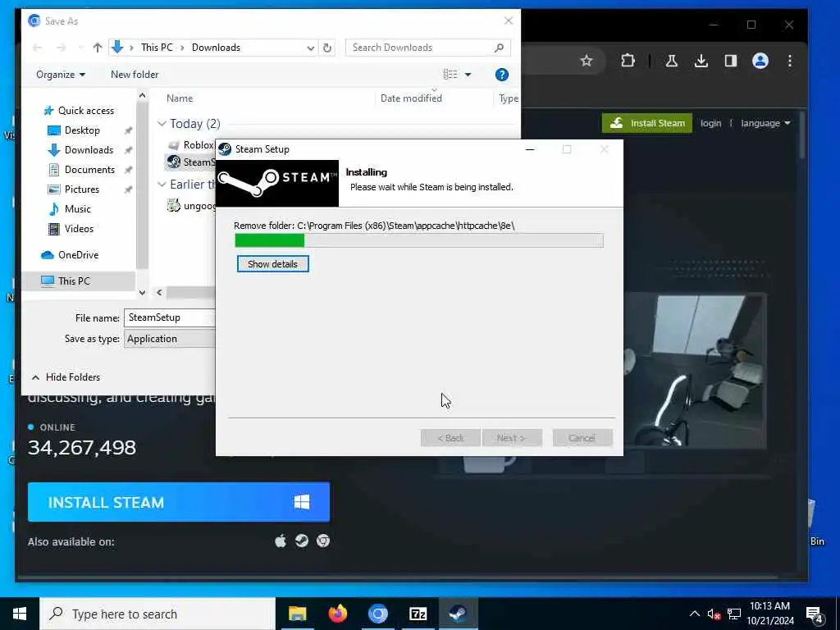This screenshot has height=630, width=840.
Task: Click the Type here to search box
Action: pyautogui.click(x=157, y=614)
